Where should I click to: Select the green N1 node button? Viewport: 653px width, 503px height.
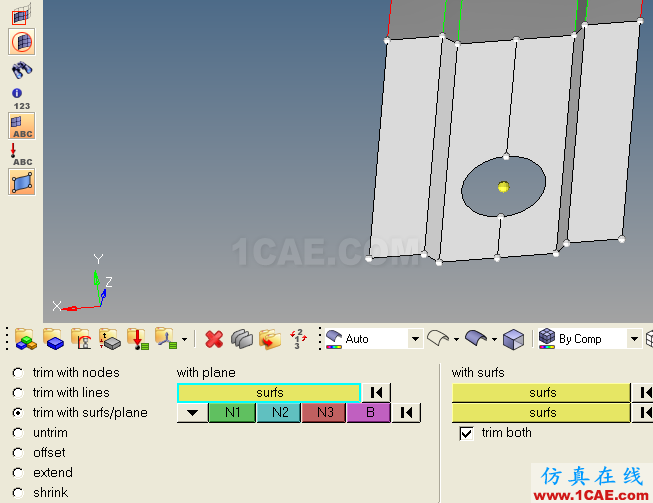coord(232,413)
